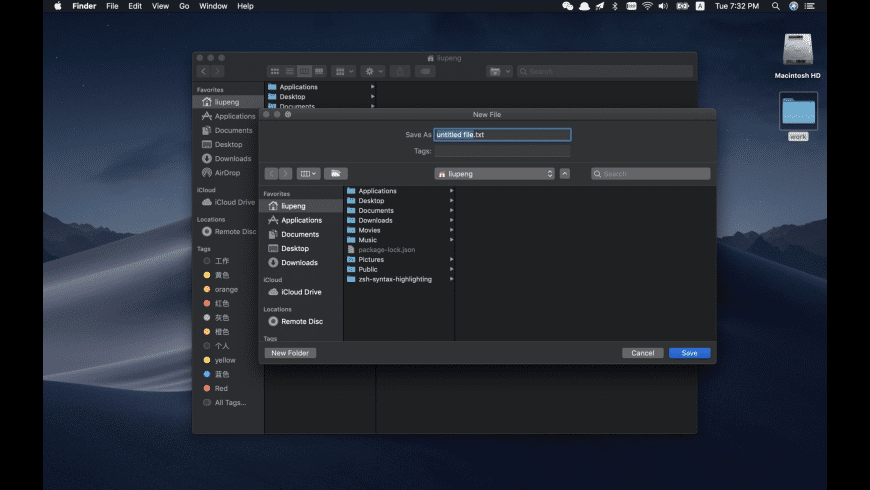Open Notification Center icon

(810, 6)
